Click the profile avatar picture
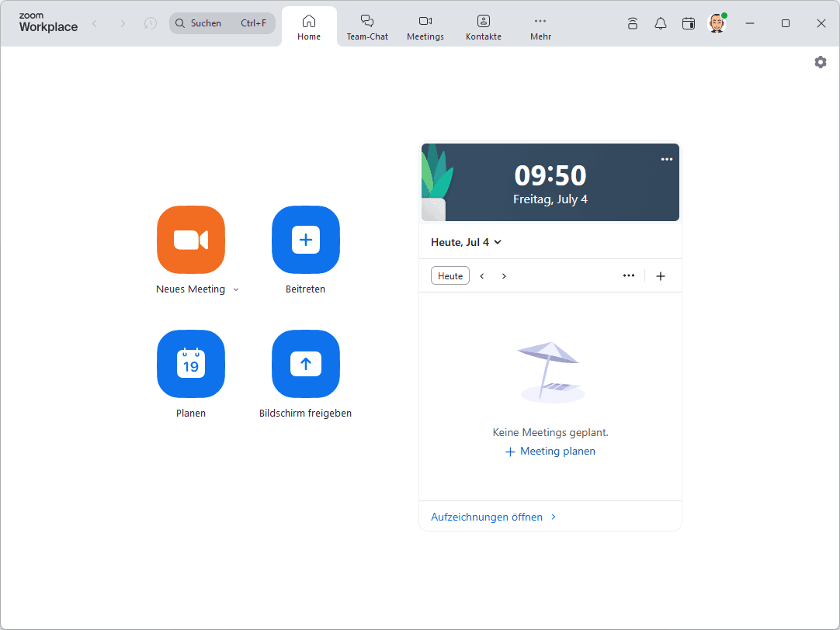 pos(717,23)
